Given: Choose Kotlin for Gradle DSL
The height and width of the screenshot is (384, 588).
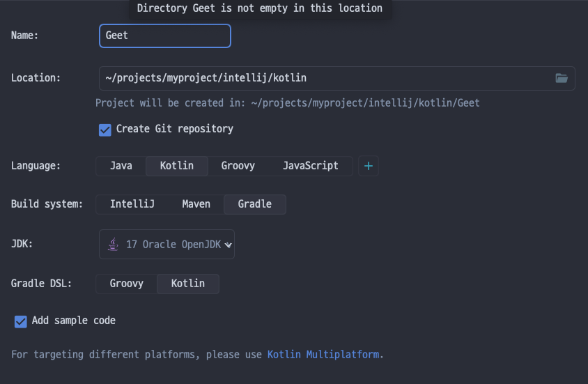Looking at the screenshot, I should point(188,284).
